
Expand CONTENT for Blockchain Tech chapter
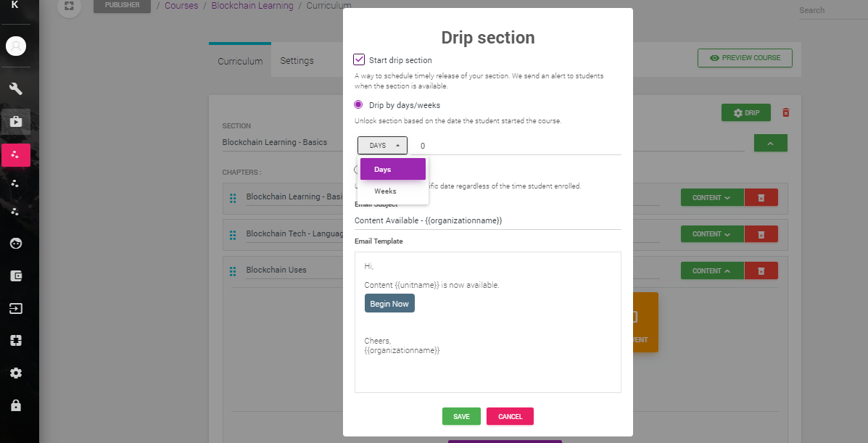(712, 234)
